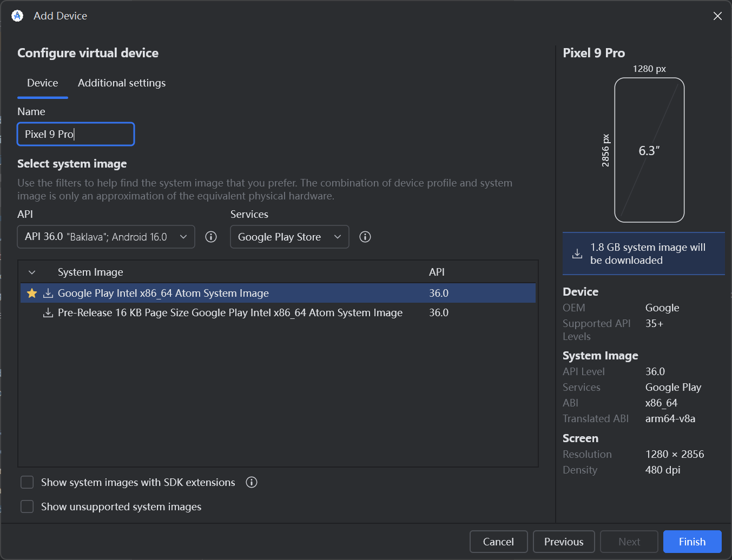Click the info icon next to API dropdown
This screenshot has width=732, height=560.
[x=211, y=237]
